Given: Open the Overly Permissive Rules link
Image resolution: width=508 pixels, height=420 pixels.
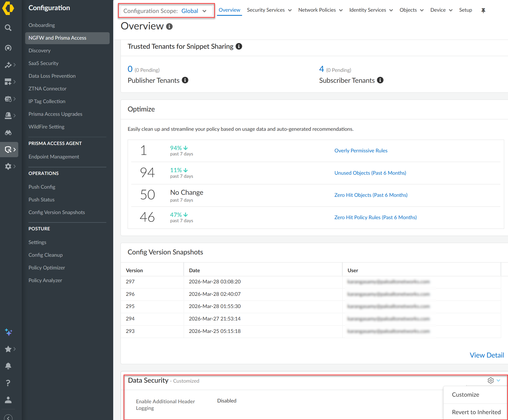Looking at the screenshot, I should coord(361,151).
